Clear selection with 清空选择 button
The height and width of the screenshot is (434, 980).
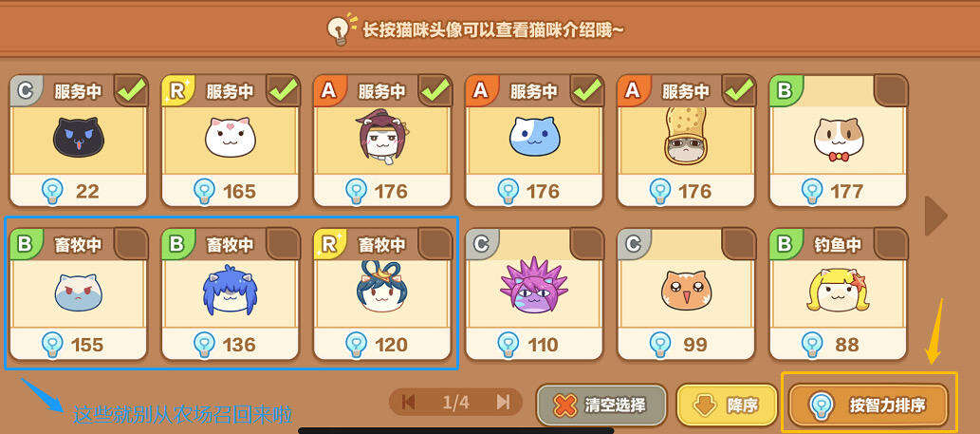point(601,406)
